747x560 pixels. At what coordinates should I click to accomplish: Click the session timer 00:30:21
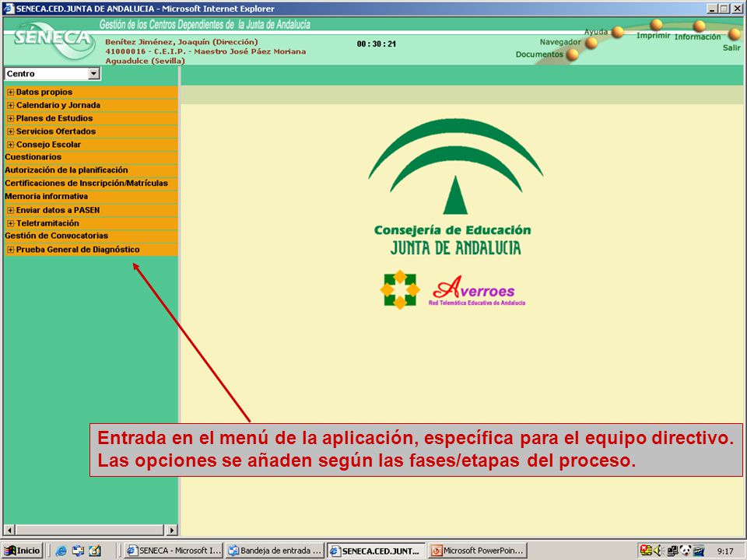tap(377, 44)
